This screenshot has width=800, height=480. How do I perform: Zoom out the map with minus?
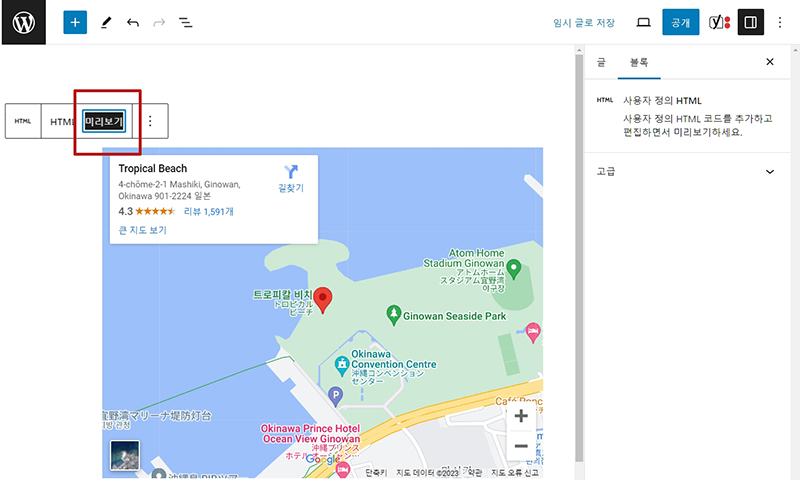pos(521,446)
